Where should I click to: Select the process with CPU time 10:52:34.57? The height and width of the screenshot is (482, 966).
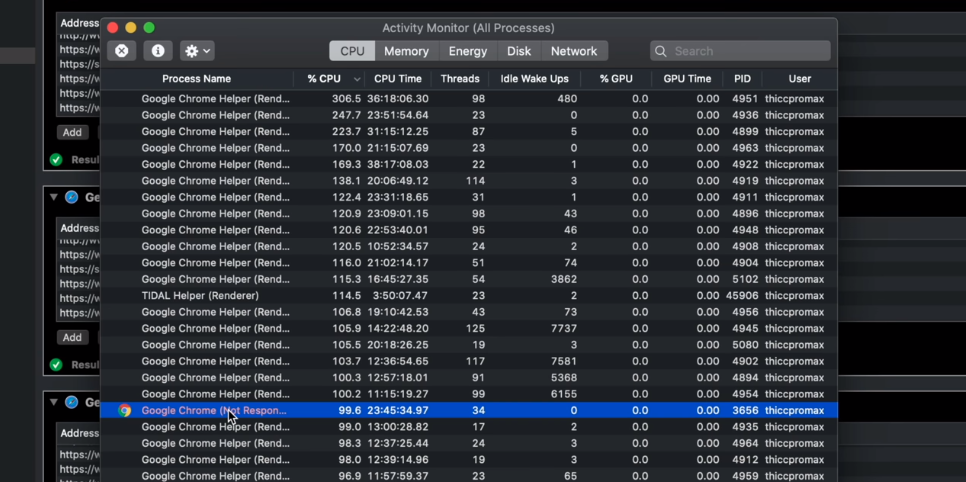point(469,247)
